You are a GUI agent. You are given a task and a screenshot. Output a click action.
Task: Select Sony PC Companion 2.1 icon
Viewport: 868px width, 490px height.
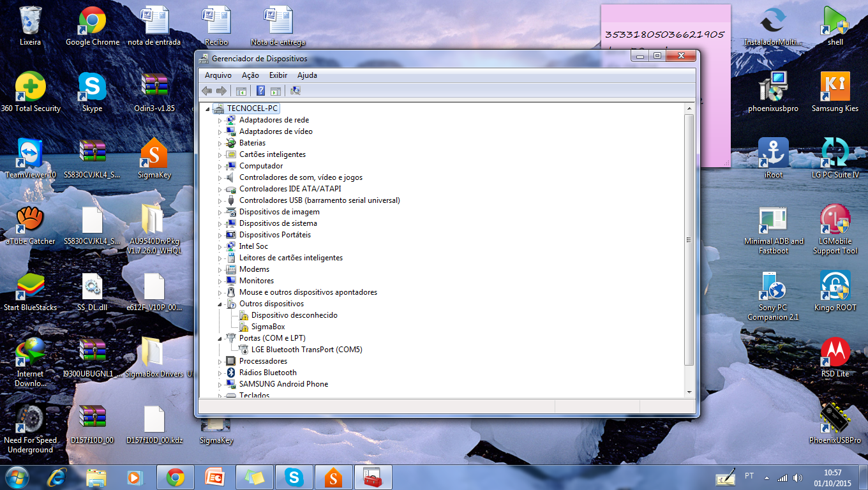point(773,297)
